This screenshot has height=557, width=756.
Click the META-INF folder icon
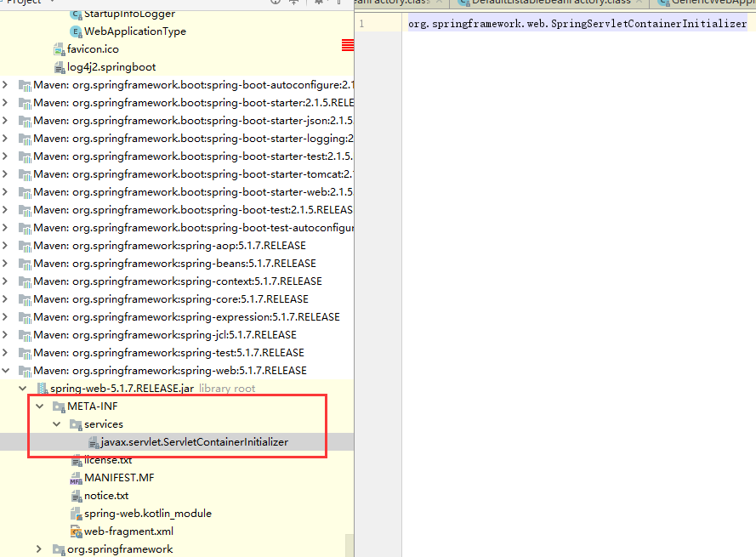(x=59, y=407)
